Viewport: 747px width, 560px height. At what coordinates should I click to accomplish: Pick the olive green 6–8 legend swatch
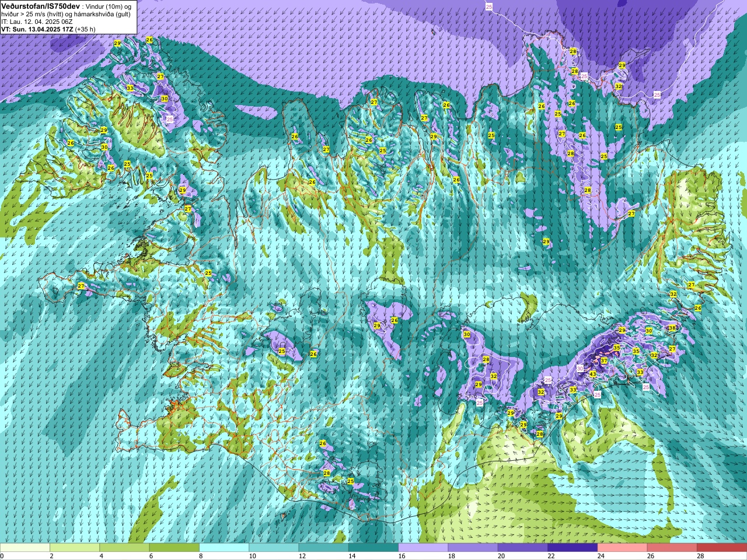point(174,548)
